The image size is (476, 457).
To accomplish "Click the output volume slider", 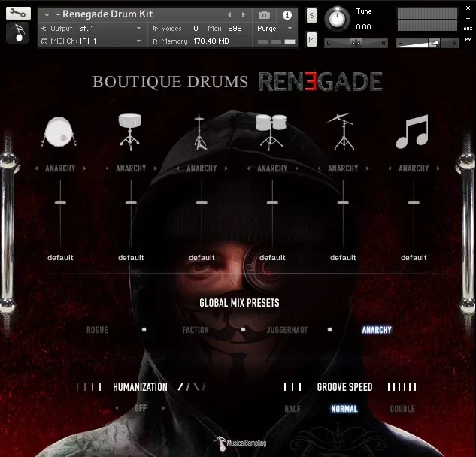I will (427, 43).
